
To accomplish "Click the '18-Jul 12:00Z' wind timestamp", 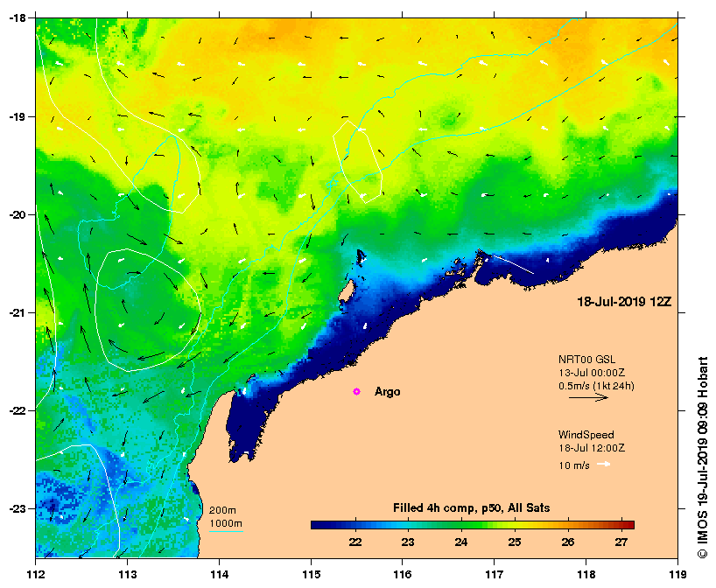I will (x=592, y=448).
